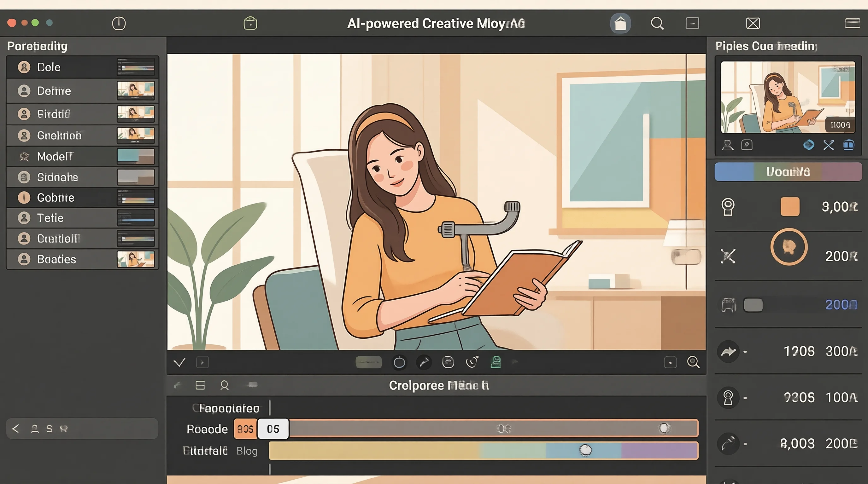Click the clock icon in title bar
The width and height of the screenshot is (868, 484).
tap(119, 23)
